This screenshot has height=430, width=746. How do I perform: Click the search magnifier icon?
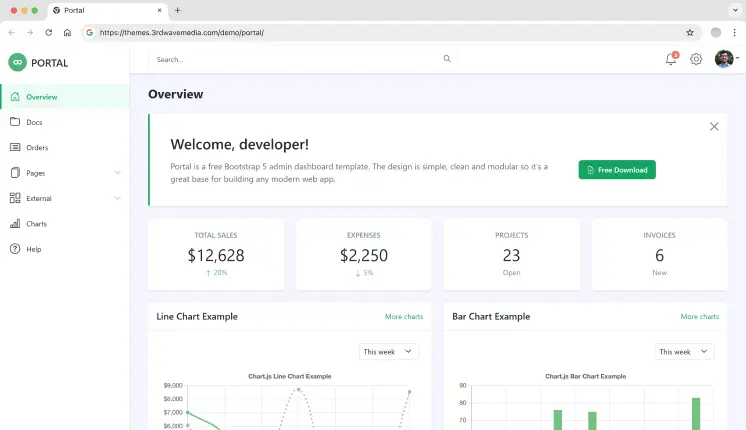(447, 59)
